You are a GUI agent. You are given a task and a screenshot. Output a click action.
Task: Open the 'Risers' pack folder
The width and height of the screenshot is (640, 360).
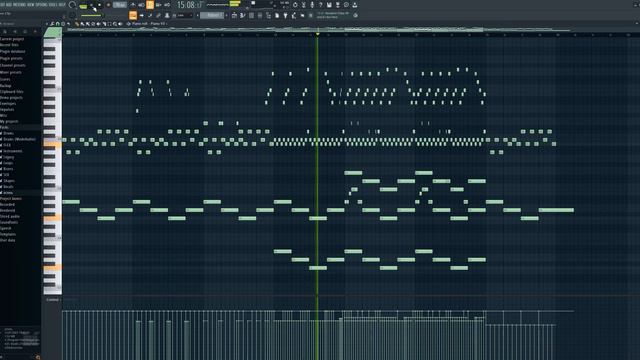[8, 169]
